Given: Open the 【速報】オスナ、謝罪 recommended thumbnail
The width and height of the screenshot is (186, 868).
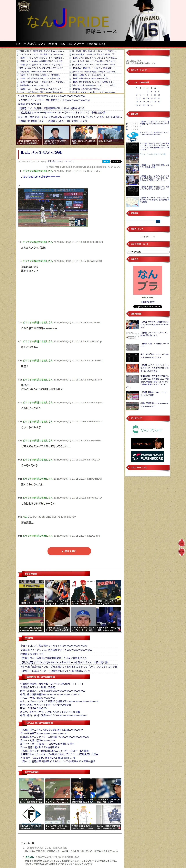Looking at the screenshot, I should click(31, 593).
